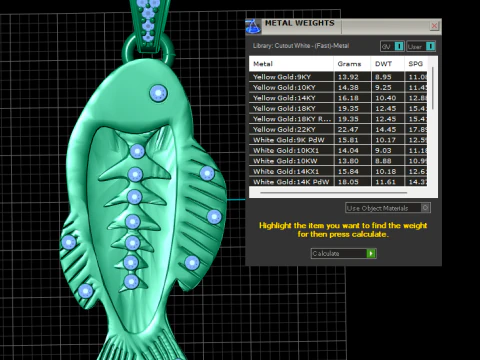Click the gemstone on the fish eye
Viewport: 480px width, 360px height.
[158, 93]
